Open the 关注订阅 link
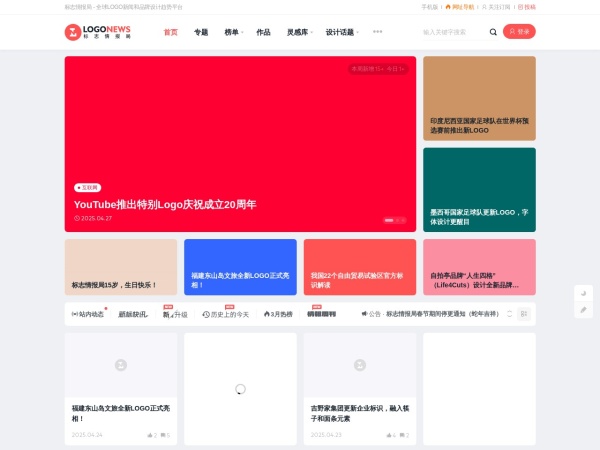 (496, 7)
